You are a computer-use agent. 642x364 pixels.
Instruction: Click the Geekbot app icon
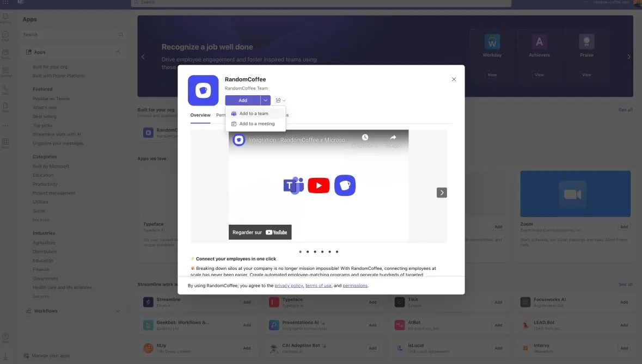click(x=148, y=325)
